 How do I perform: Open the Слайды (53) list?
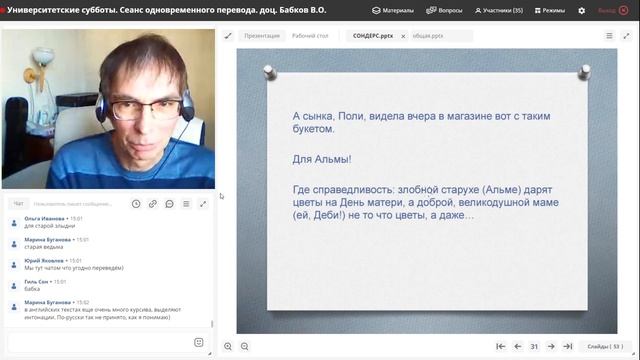pyautogui.click(x=605, y=347)
